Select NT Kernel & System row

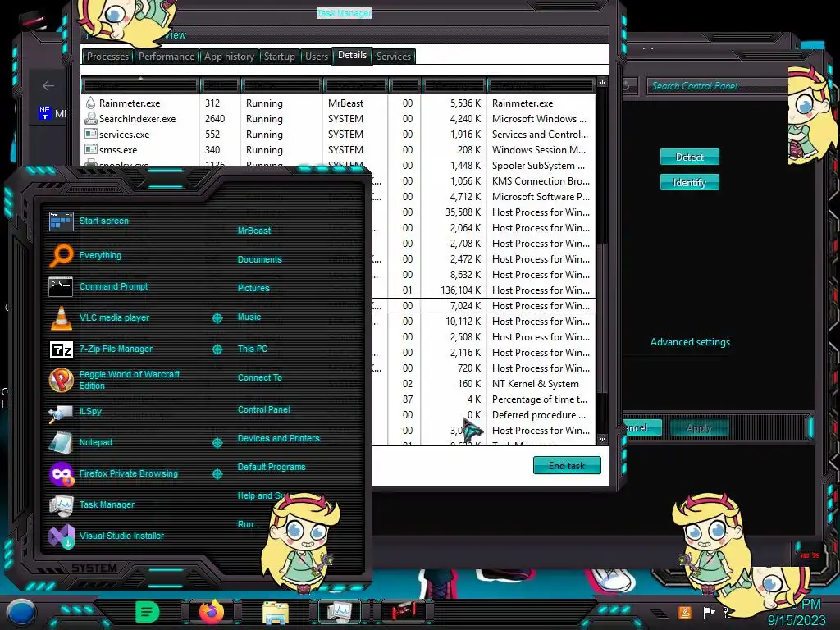point(484,384)
